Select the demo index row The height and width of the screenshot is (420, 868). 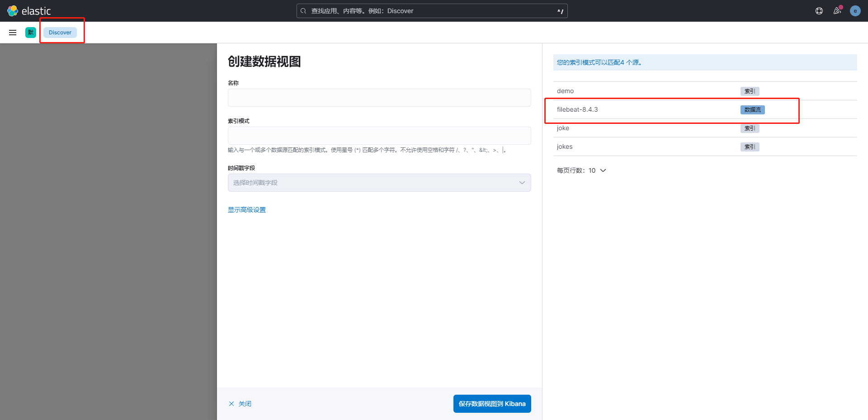pyautogui.click(x=565, y=91)
